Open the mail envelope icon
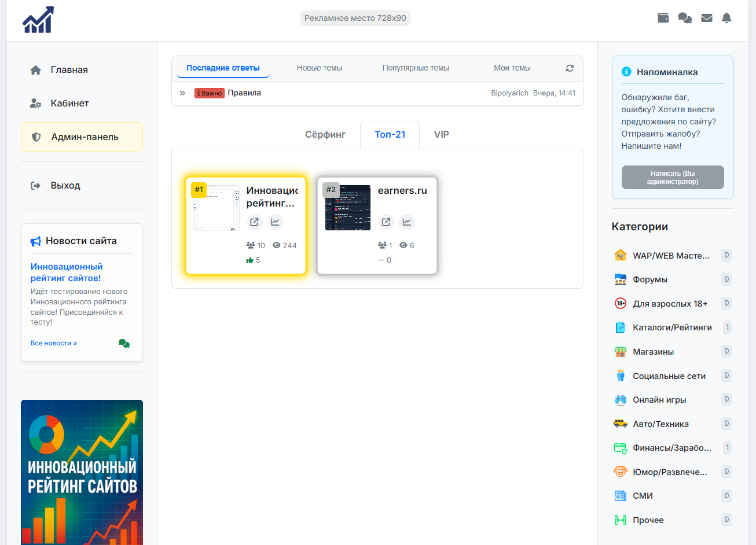The height and width of the screenshot is (545, 756). 706,18
